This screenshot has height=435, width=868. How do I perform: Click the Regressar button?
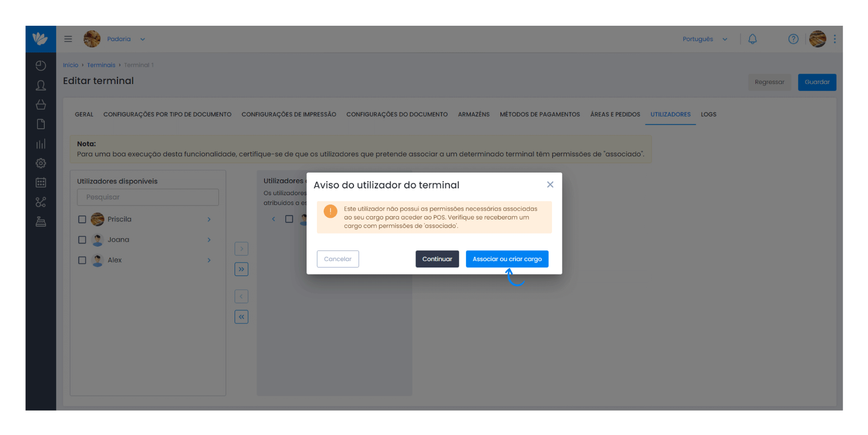769,82
